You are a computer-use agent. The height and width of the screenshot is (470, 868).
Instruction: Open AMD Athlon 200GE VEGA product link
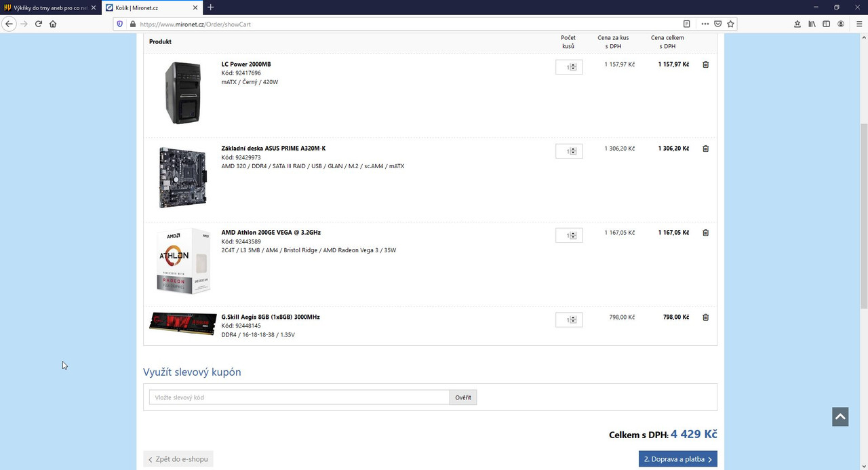(271, 233)
